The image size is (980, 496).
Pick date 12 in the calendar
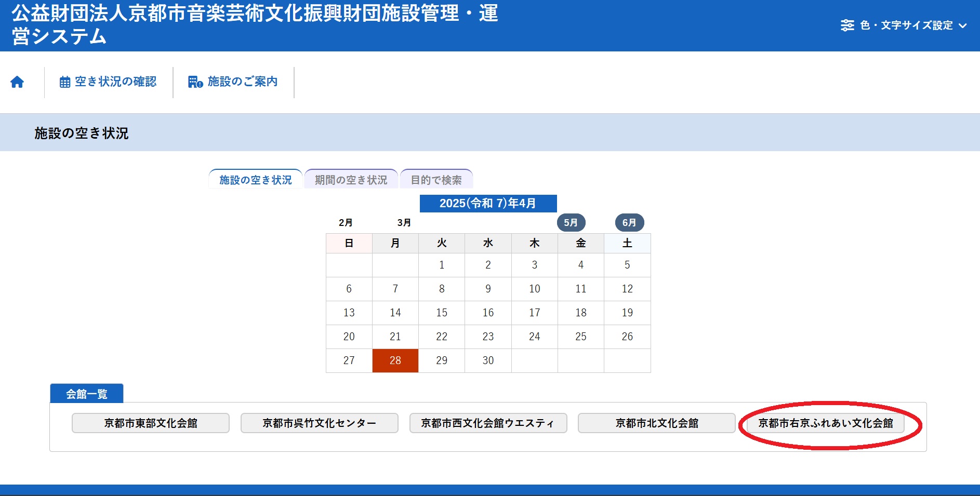pos(627,289)
